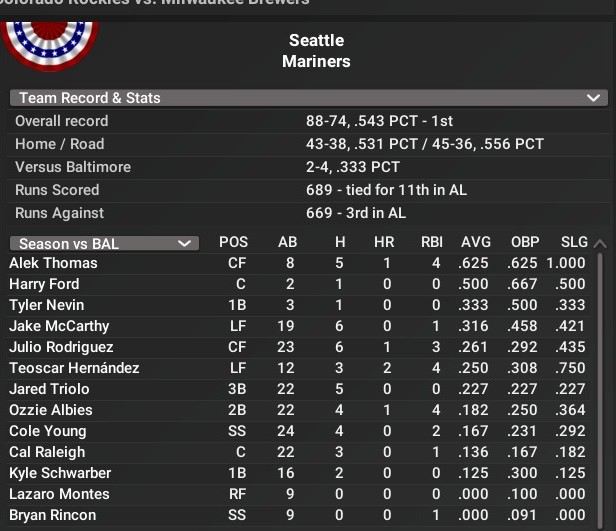Select Harry Ford from the list
Viewport: 616px width, 531px height.
pyautogui.click(x=44, y=284)
